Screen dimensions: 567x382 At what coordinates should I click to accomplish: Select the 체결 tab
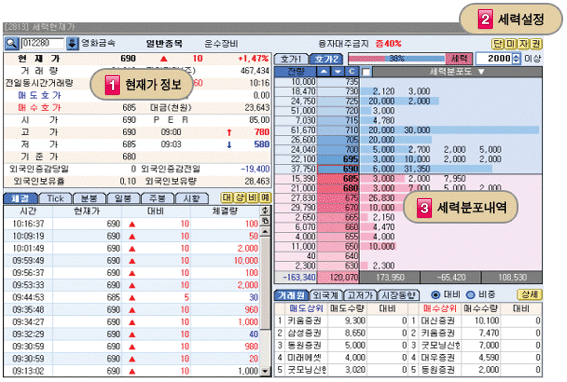[x=20, y=198]
